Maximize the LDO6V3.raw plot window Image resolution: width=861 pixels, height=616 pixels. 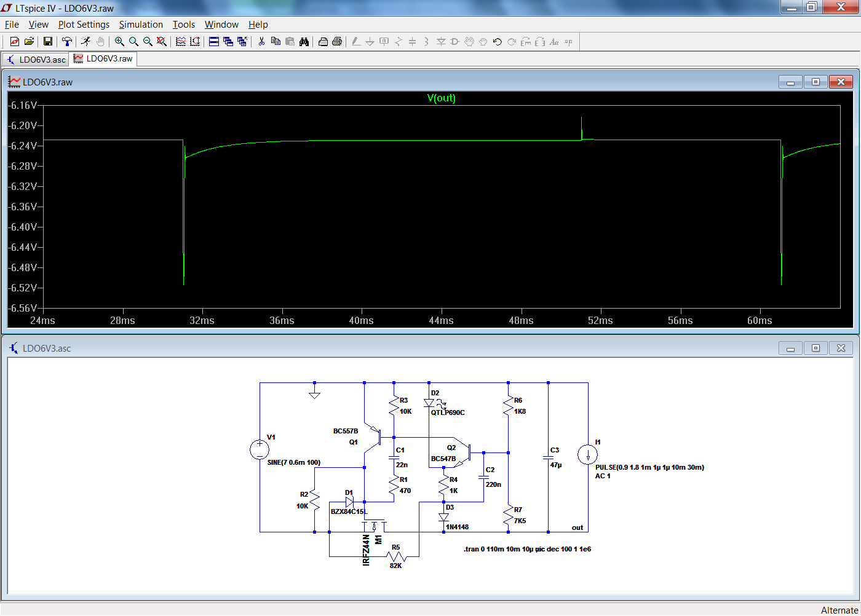pos(815,82)
